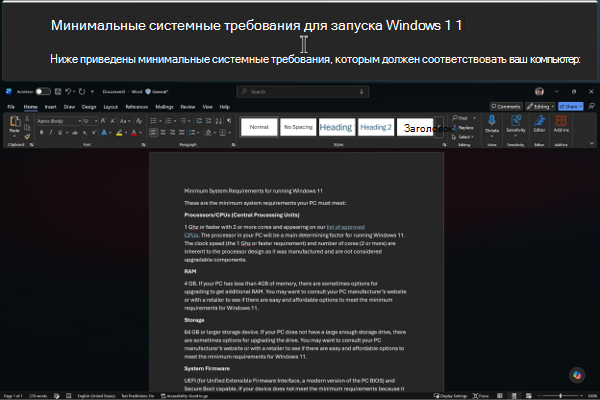Image resolution: width=600 pixels, height=400 pixels.
Task: Click the Bullets list icon
Action: 153,121
